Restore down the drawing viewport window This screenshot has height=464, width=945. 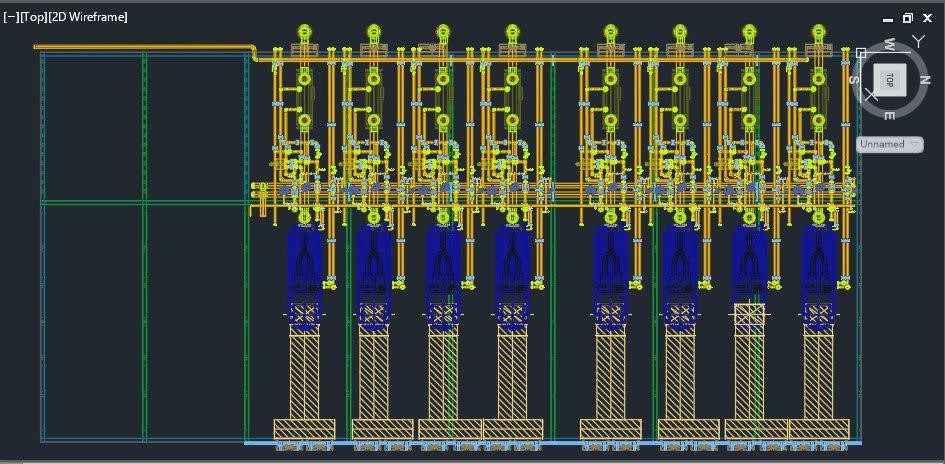pyautogui.click(x=908, y=18)
